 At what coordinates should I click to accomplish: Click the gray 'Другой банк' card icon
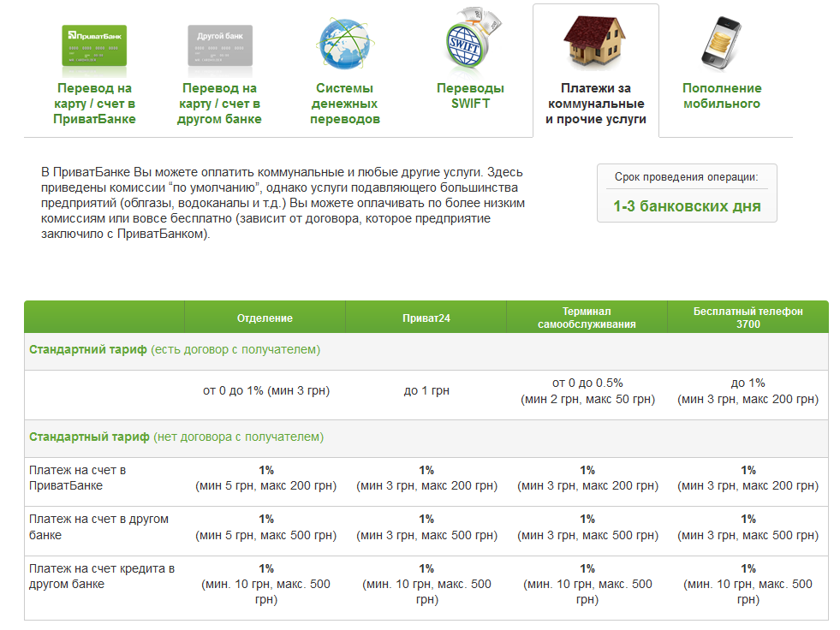coord(220,45)
